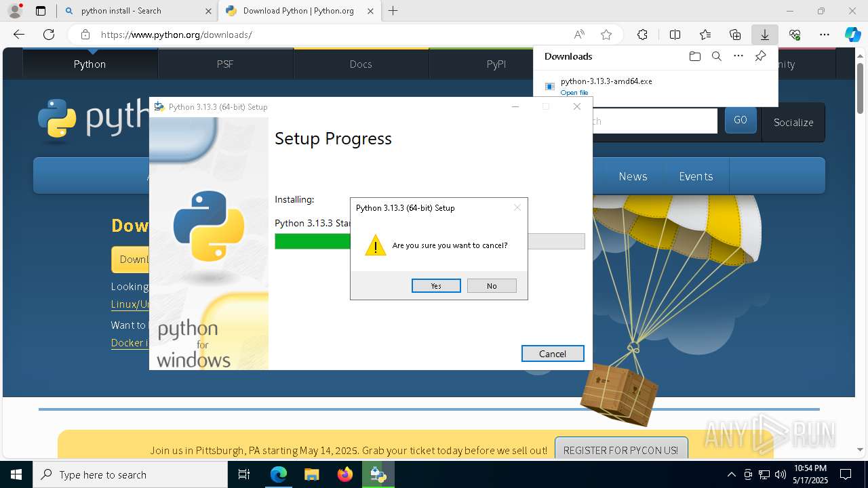
Task: Close the cancel confirmation dialog with X
Action: click(517, 207)
